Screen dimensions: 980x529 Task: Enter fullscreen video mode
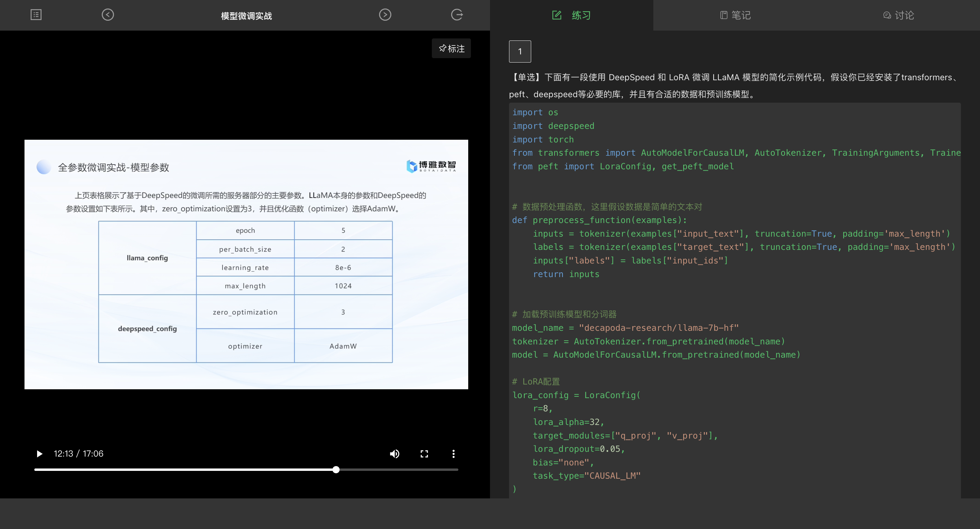click(x=424, y=454)
